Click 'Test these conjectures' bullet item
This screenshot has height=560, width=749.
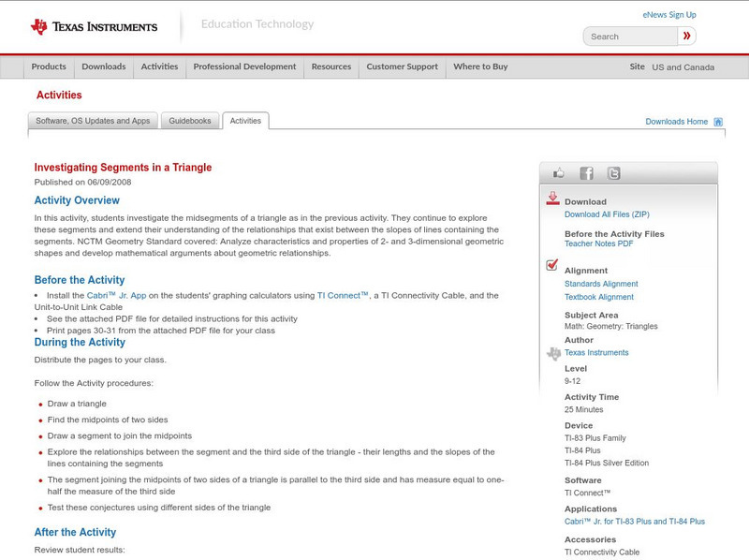158,508
